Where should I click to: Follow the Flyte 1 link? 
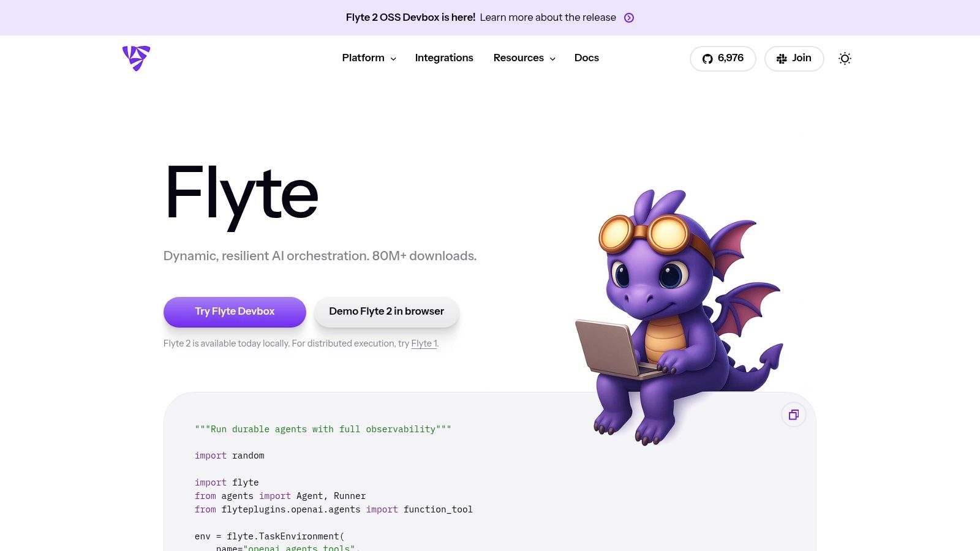pyautogui.click(x=424, y=343)
